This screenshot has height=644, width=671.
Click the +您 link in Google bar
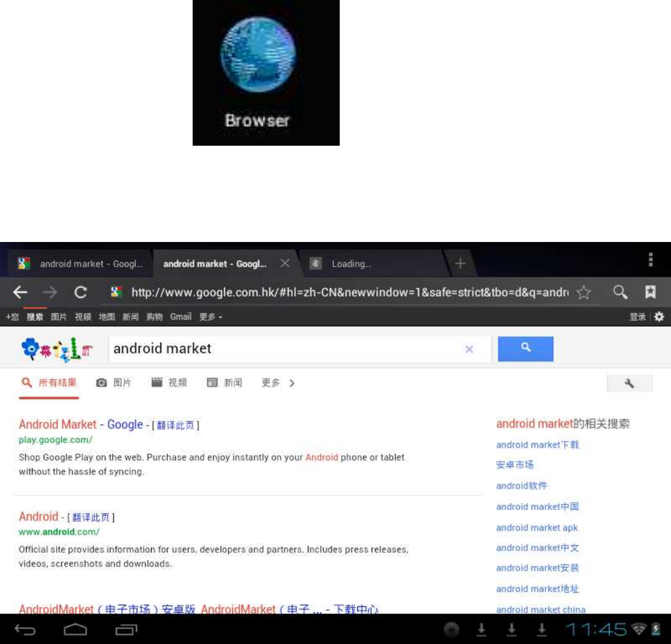pos(12,317)
